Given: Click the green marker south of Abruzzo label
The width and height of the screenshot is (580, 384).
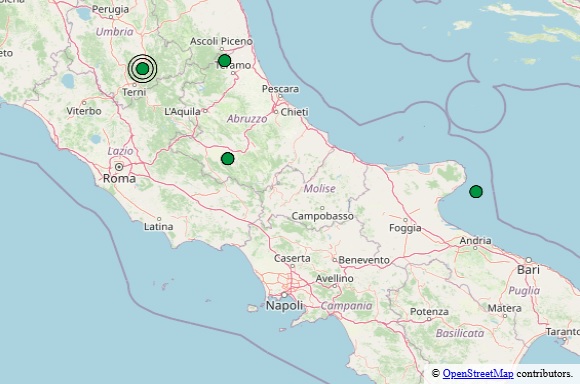Looking at the screenshot, I should click(x=227, y=159).
